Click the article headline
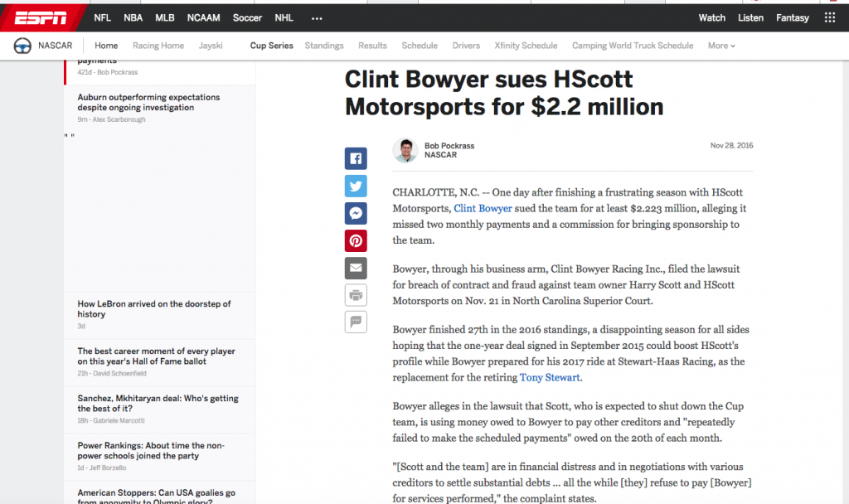 (504, 93)
